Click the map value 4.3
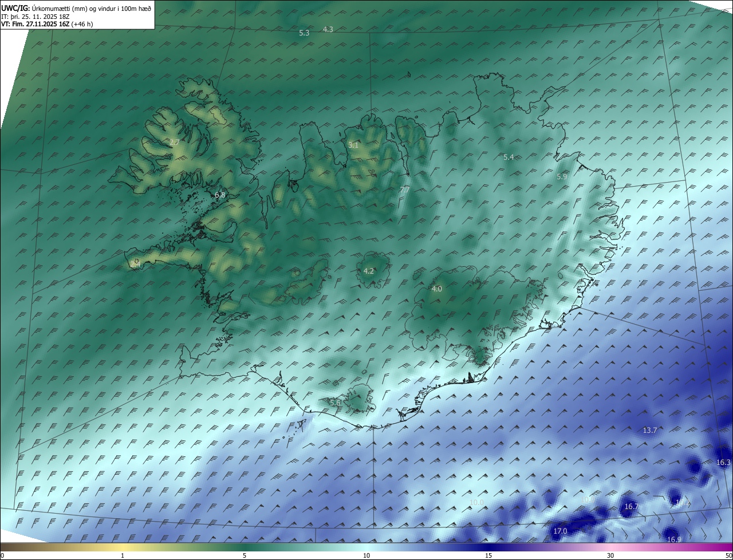This screenshot has height=560, width=733. click(328, 29)
